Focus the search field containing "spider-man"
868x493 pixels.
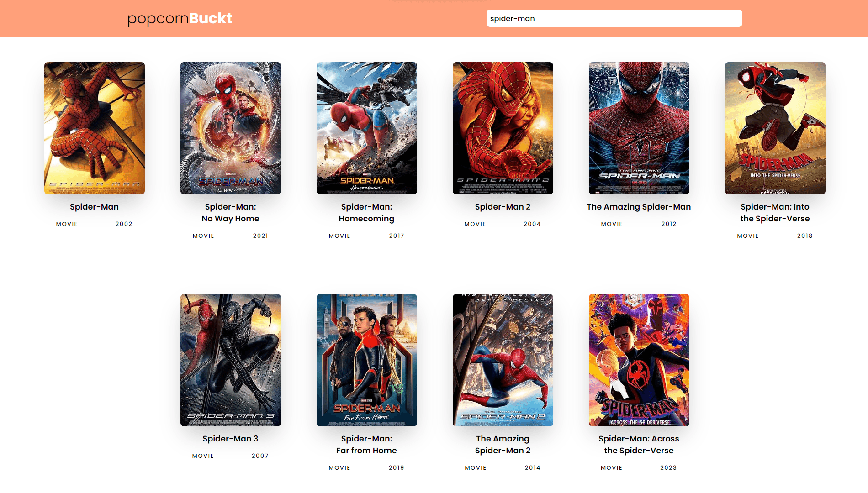pos(614,18)
